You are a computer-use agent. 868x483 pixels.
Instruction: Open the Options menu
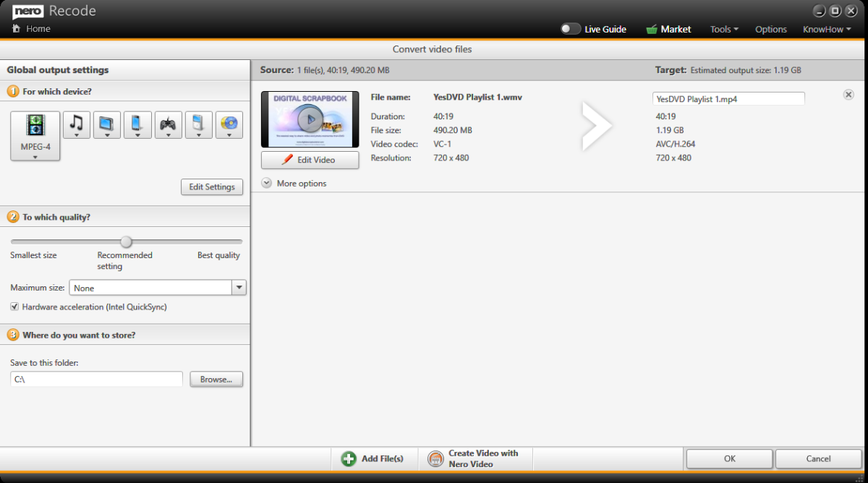(x=770, y=29)
